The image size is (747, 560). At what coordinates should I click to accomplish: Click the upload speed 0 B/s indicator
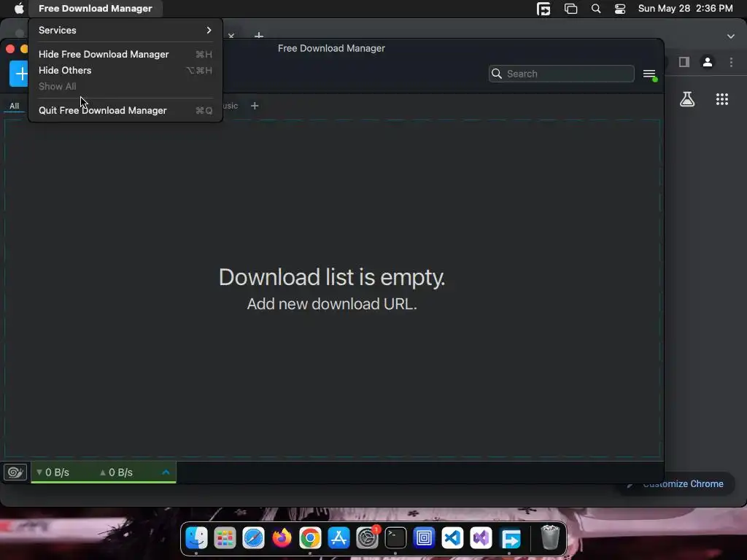[x=116, y=472]
